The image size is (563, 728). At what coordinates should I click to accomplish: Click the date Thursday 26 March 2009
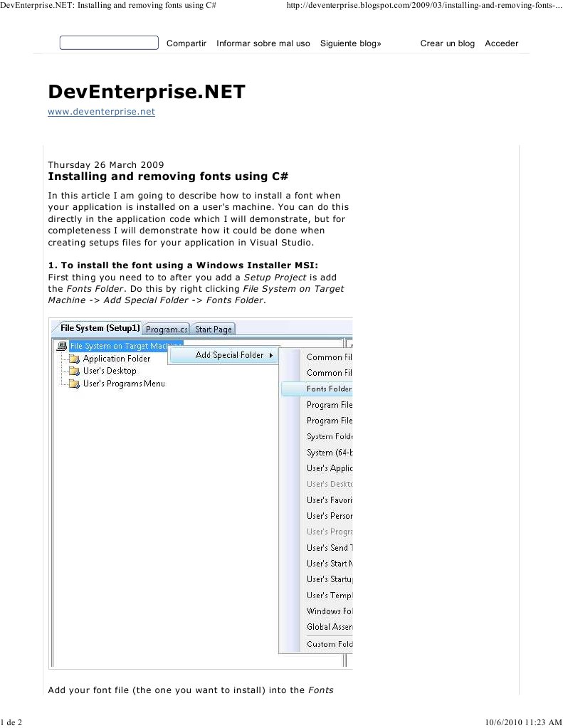pos(106,165)
